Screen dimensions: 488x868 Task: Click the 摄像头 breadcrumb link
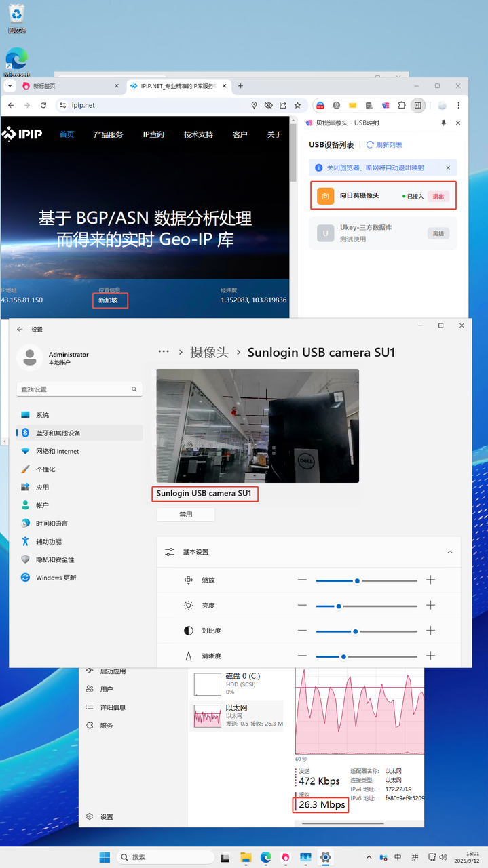209,352
